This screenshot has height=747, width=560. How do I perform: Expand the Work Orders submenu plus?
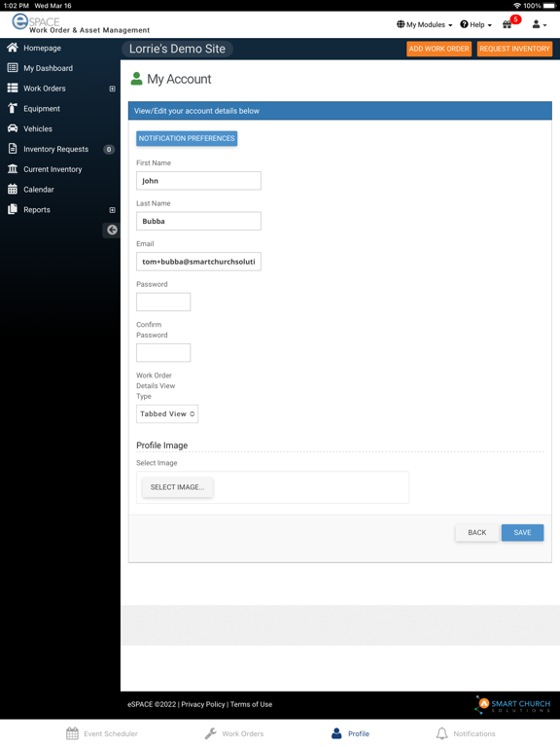click(113, 89)
